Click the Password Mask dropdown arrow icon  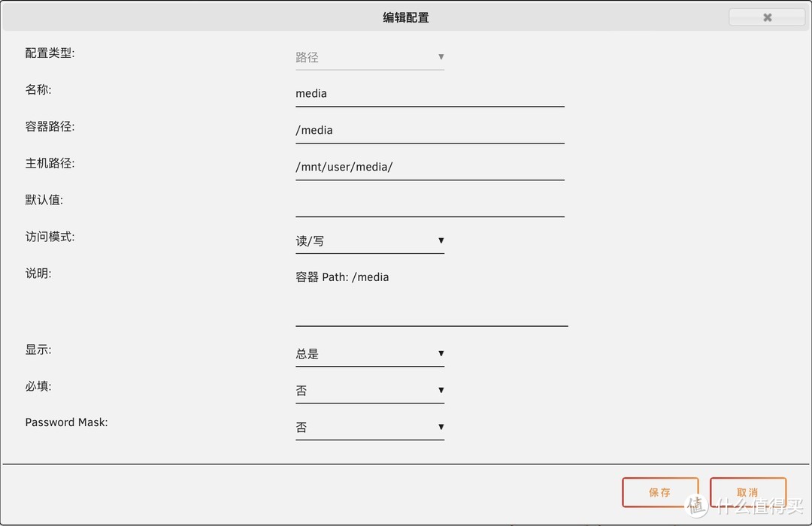coord(441,426)
